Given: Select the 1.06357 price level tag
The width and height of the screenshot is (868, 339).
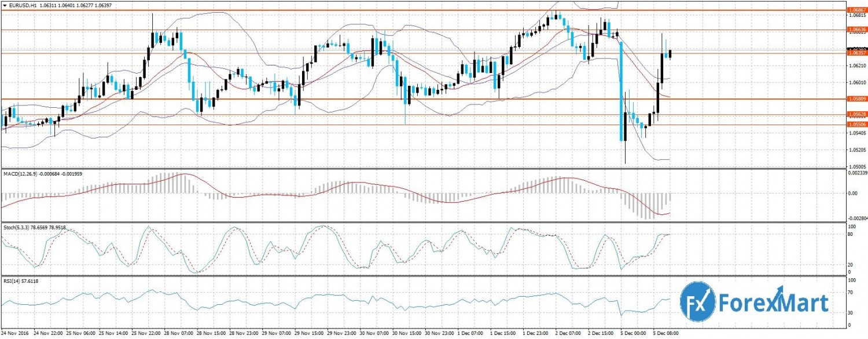Looking at the screenshot, I should click(x=856, y=53).
